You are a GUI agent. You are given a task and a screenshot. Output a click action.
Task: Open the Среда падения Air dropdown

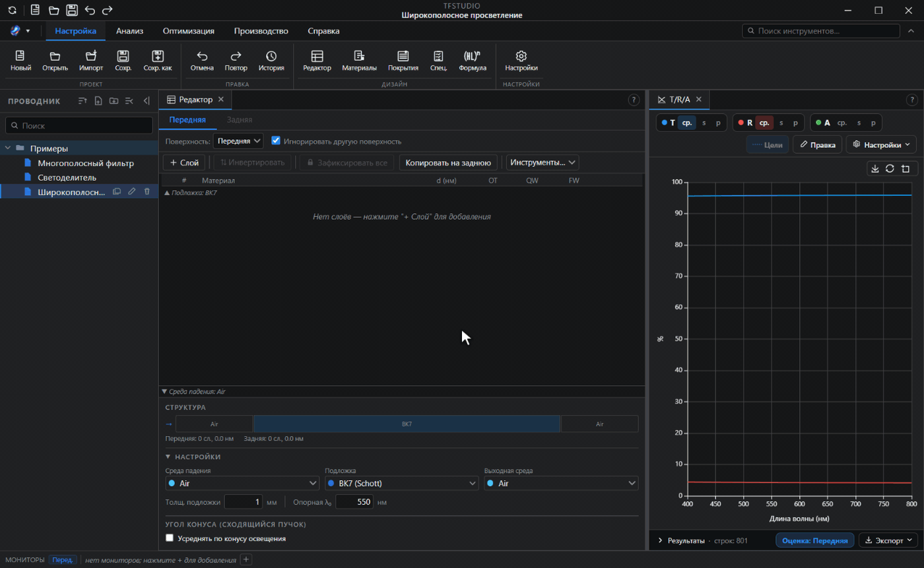242,484
